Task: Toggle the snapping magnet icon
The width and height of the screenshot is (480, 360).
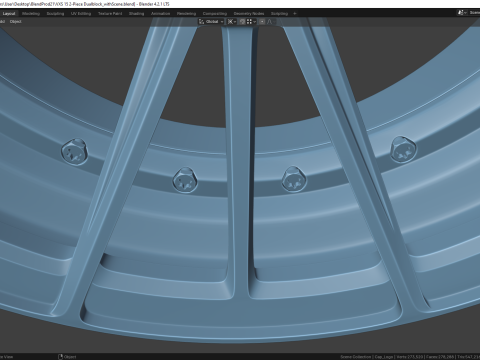Action: 242,22
